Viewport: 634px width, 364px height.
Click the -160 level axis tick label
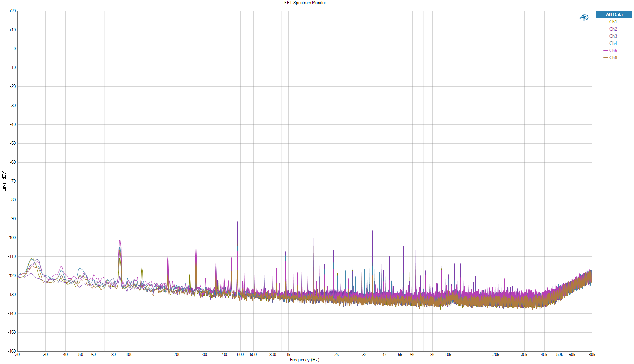point(12,351)
